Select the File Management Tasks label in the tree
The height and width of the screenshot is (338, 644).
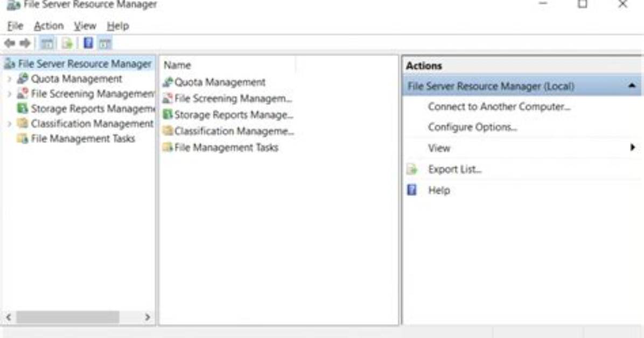83,138
